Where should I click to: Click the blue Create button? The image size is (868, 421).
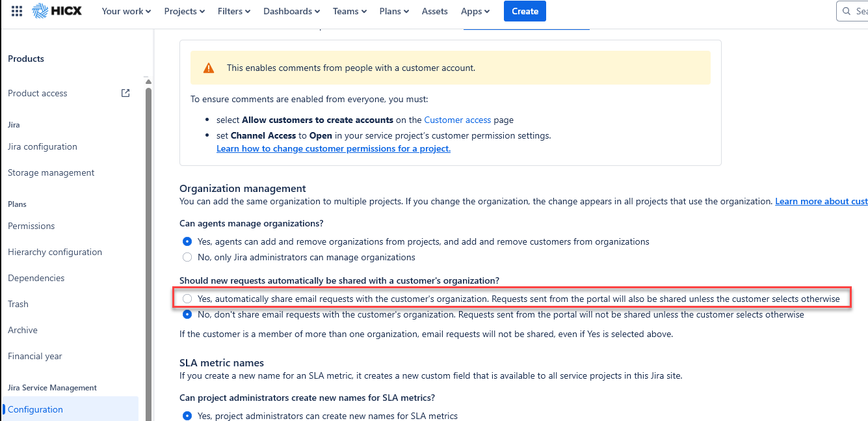[x=525, y=11]
